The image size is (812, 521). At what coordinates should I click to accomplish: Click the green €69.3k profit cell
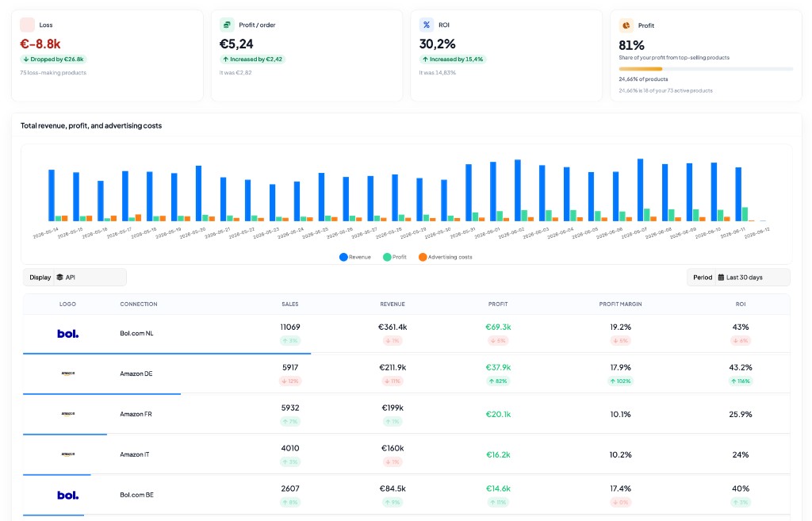pyautogui.click(x=498, y=327)
